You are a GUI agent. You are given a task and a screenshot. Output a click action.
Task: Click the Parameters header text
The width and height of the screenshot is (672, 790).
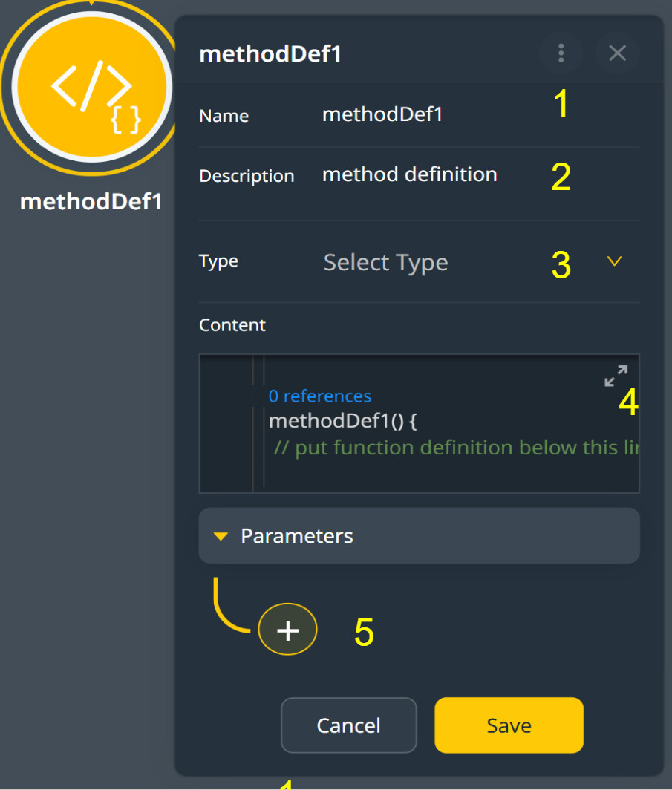point(297,536)
